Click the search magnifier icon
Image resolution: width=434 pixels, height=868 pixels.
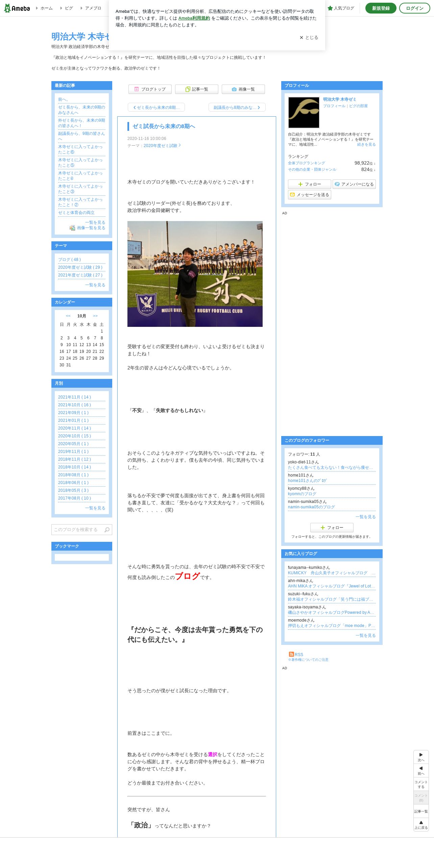[x=107, y=530]
